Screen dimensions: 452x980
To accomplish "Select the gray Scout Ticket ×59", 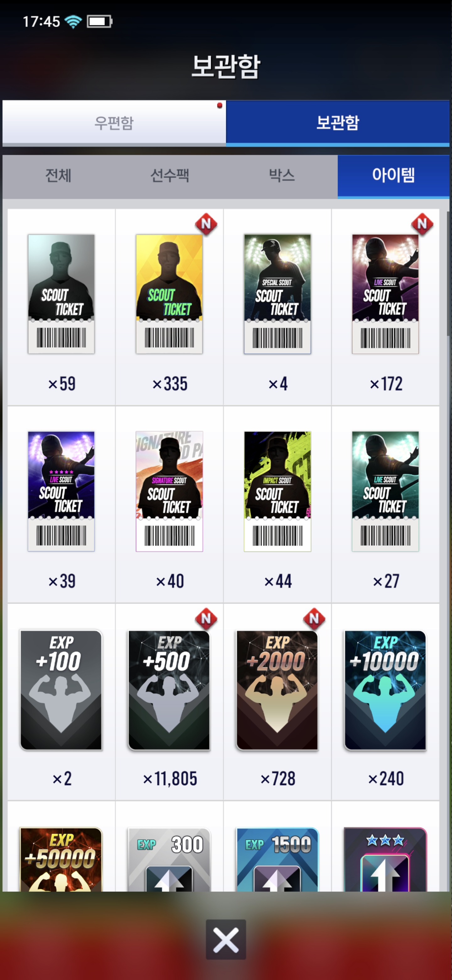I will click(x=61, y=307).
